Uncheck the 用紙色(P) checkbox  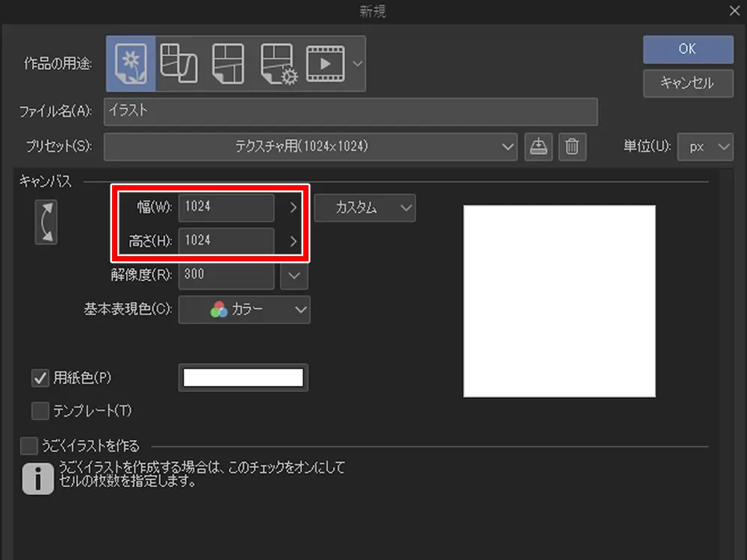(x=40, y=378)
